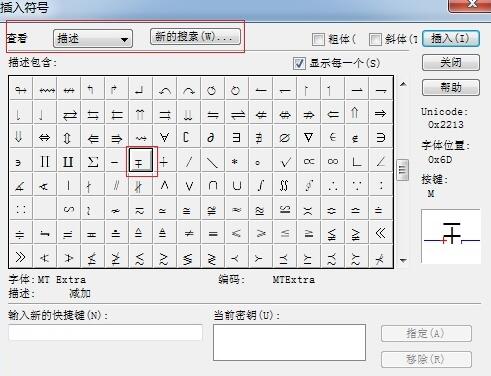Select the element-of (∈) symbol
This screenshot has height=376, width=491.
(332, 137)
